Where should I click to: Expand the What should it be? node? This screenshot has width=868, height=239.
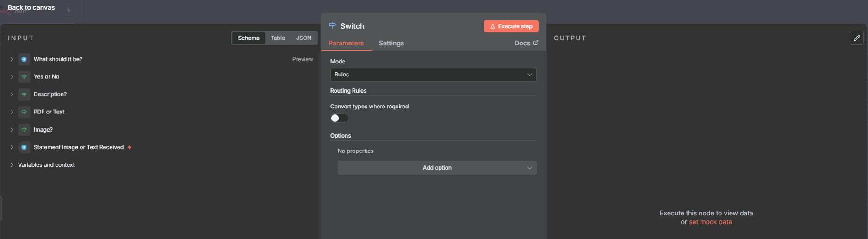(x=12, y=59)
